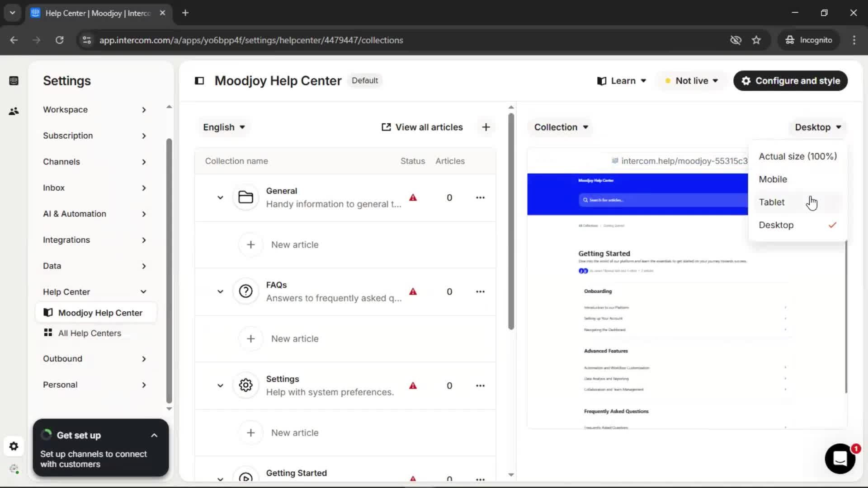Click the warning icon in FAQs row
The image size is (868, 488).
pos(413,291)
